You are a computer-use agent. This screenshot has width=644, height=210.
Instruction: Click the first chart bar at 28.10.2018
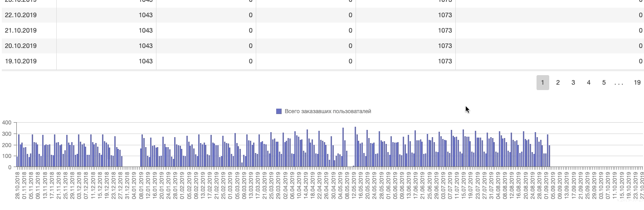coord(17,162)
